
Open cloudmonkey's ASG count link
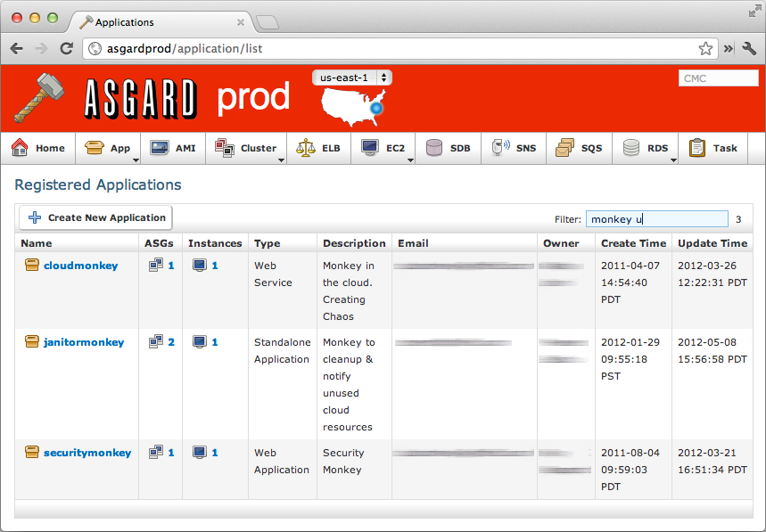click(171, 266)
